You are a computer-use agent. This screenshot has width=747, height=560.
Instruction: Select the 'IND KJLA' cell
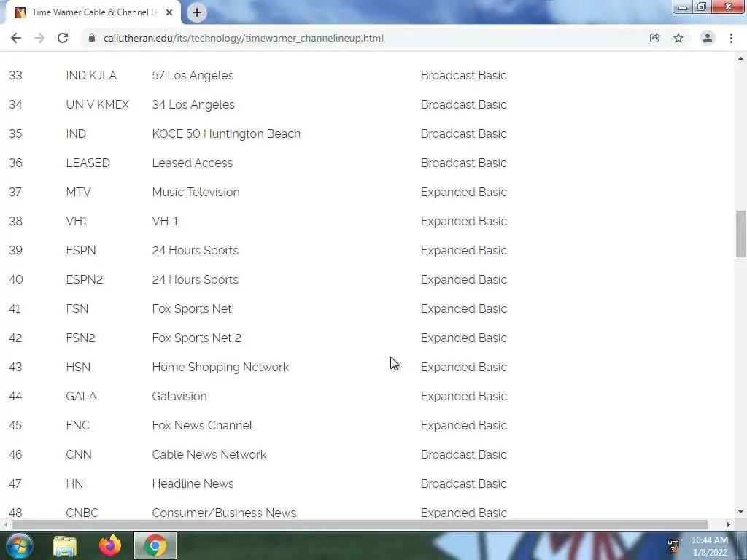(x=91, y=76)
